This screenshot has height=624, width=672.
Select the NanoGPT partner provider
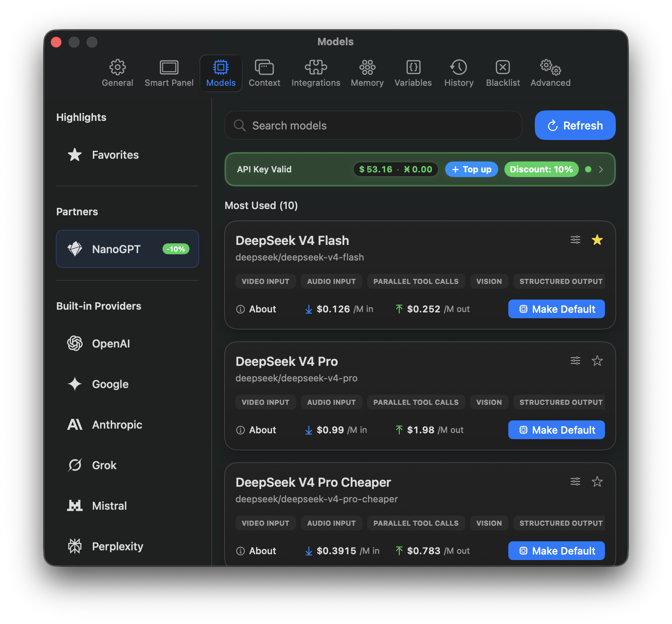[x=127, y=249]
